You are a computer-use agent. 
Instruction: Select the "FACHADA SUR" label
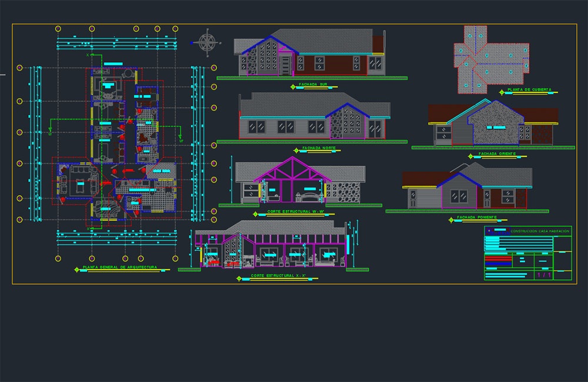pyautogui.click(x=313, y=85)
